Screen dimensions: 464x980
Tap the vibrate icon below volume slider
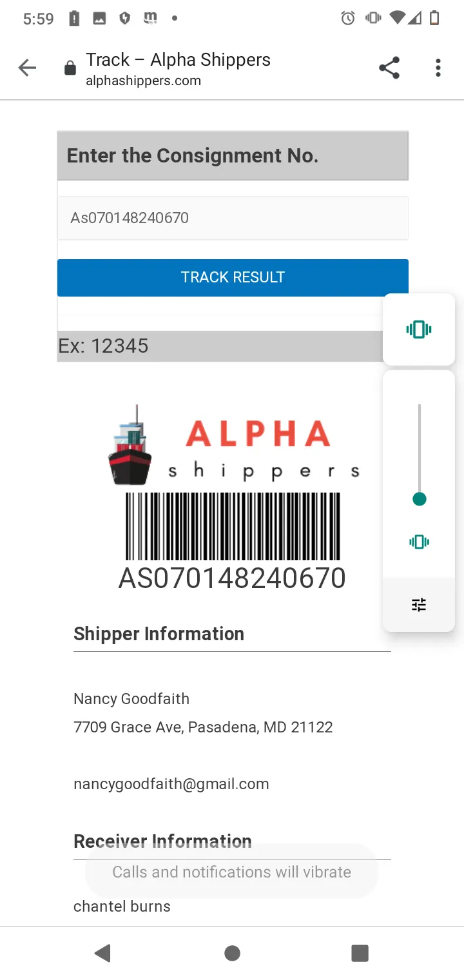(419, 542)
